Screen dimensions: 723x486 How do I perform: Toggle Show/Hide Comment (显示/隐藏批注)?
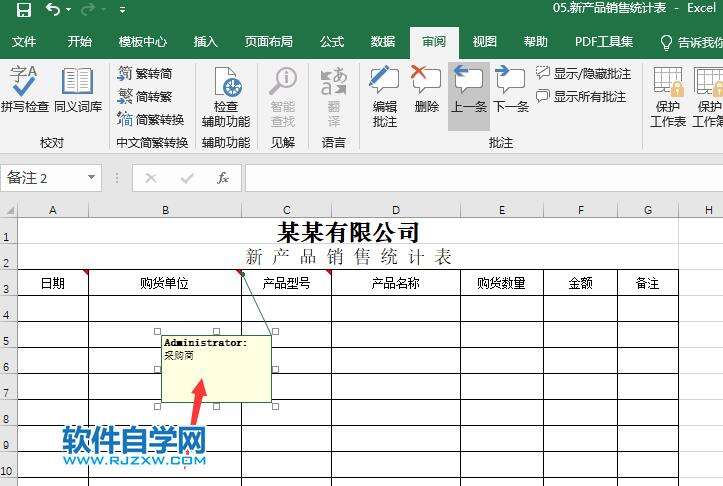(x=584, y=74)
